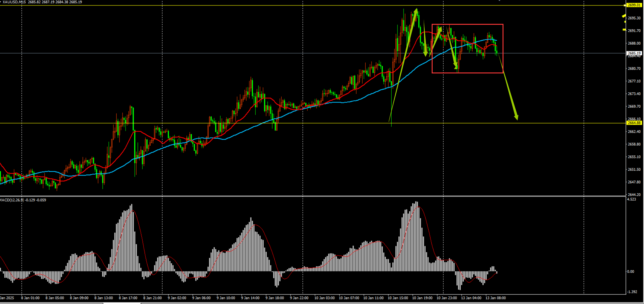Click the -1.392 MACD scale value
This screenshot has height=304, width=644.
pos(632,292)
